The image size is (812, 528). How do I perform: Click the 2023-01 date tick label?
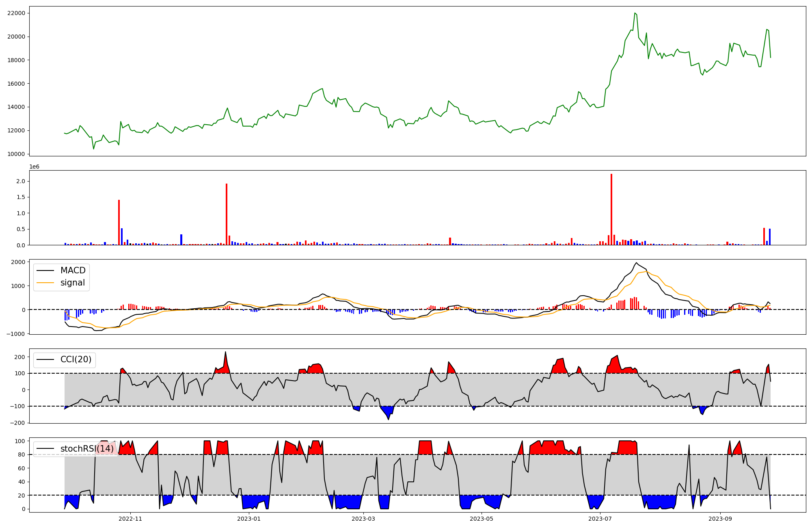click(248, 519)
